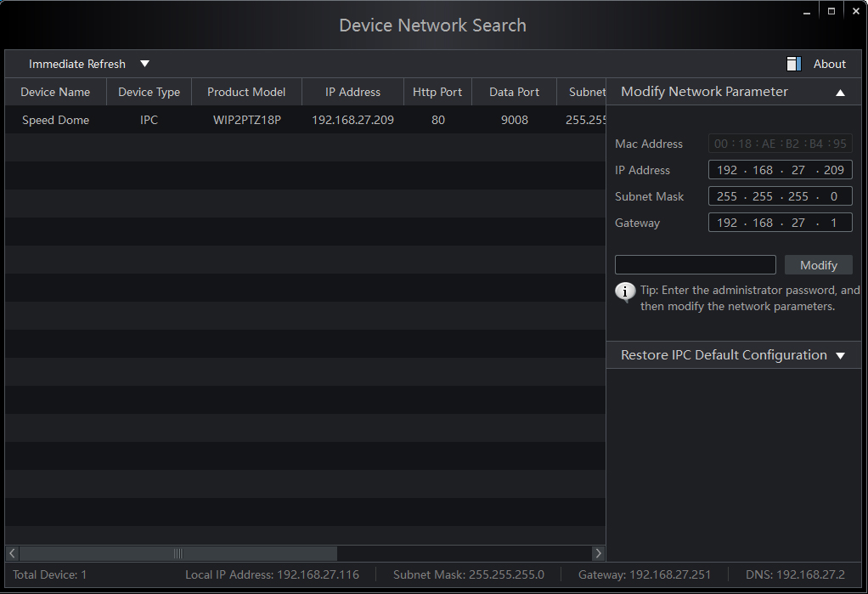Click the Gateway input field
The height and width of the screenshot is (594, 868).
point(780,223)
